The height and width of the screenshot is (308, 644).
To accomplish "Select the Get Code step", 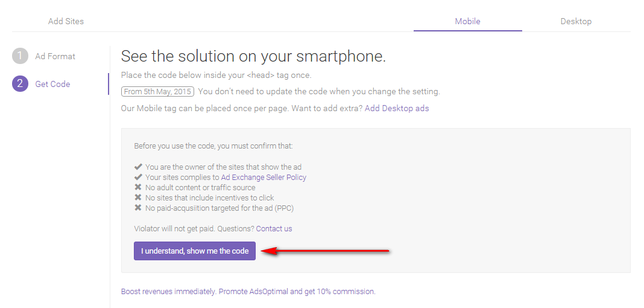I will click(52, 84).
